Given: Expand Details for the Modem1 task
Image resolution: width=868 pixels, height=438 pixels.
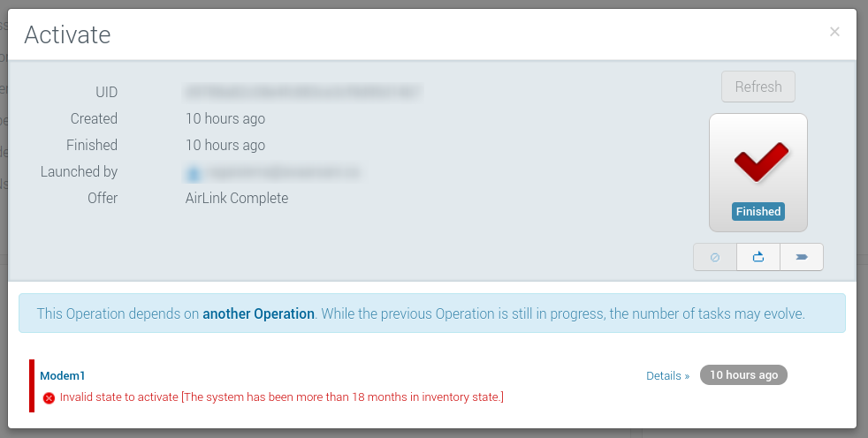Looking at the screenshot, I should (x=667, y=375).
